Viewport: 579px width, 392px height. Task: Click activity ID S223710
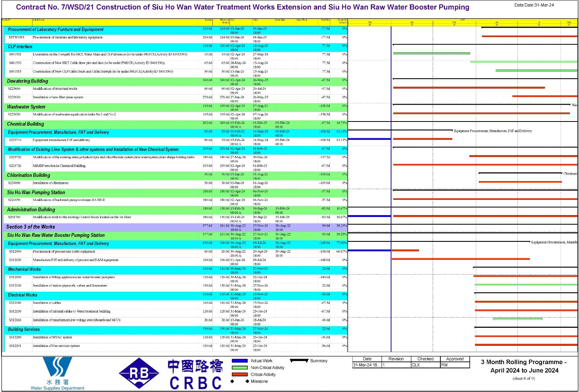tap(15, 140)
